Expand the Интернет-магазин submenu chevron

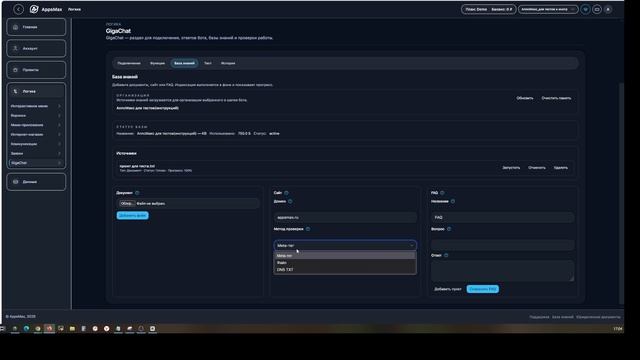point(60,134)
